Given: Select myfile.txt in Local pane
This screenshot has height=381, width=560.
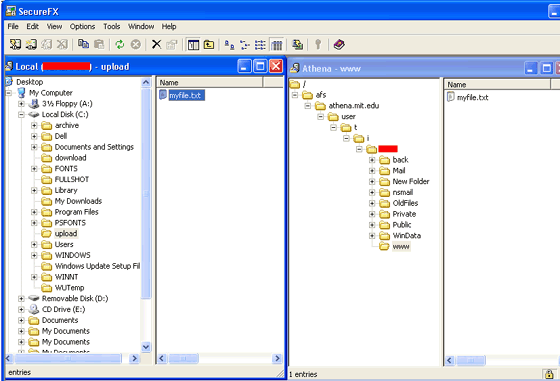Looking at the screenshot, I should [x=185, y=95].
